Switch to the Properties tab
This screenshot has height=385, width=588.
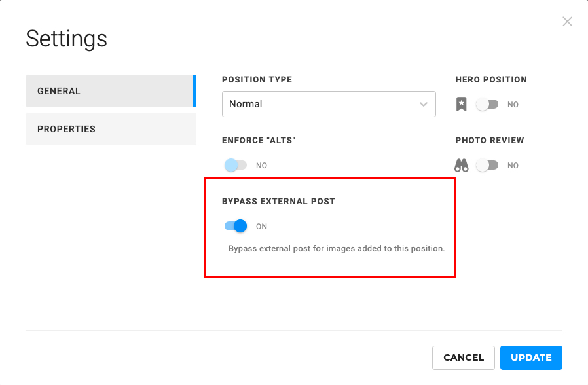click(x=110, y=129)
